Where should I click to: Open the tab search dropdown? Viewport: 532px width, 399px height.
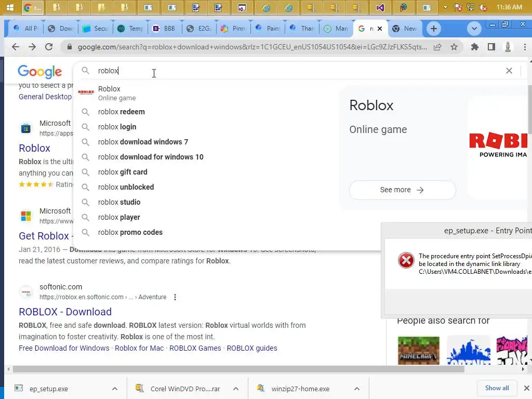click(x=474, y=29)
